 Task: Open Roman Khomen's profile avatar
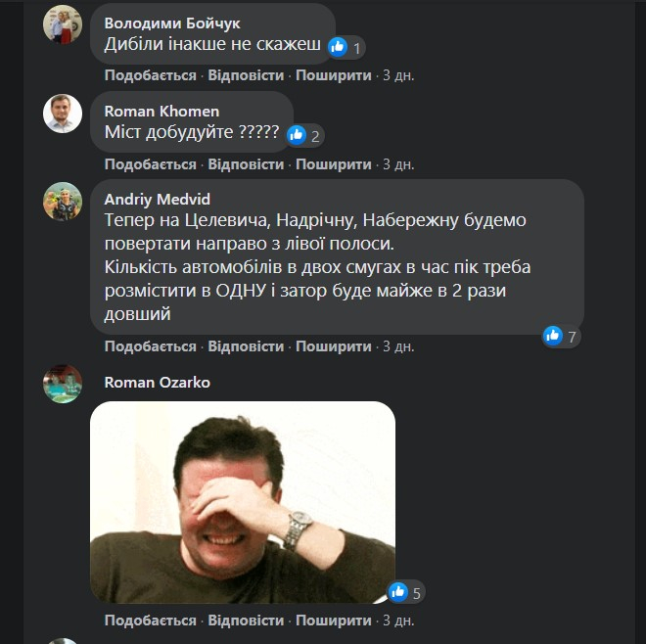pos(62,113)
